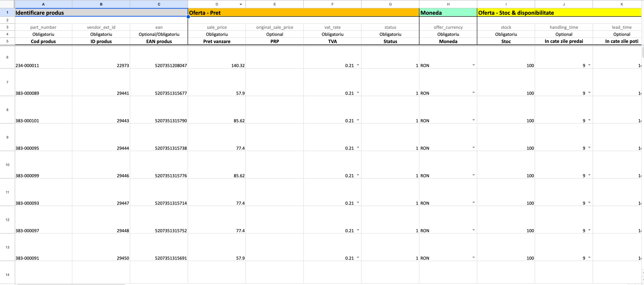Select the row 10 header
The width and height of the screenshot is (644, 285).
pos(7,165)
